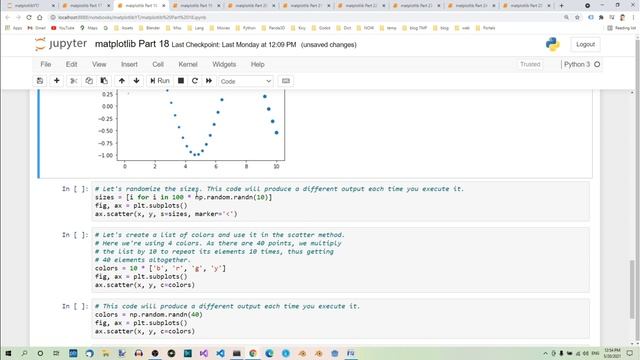Open the Help menu

click(x=258, y=64)
